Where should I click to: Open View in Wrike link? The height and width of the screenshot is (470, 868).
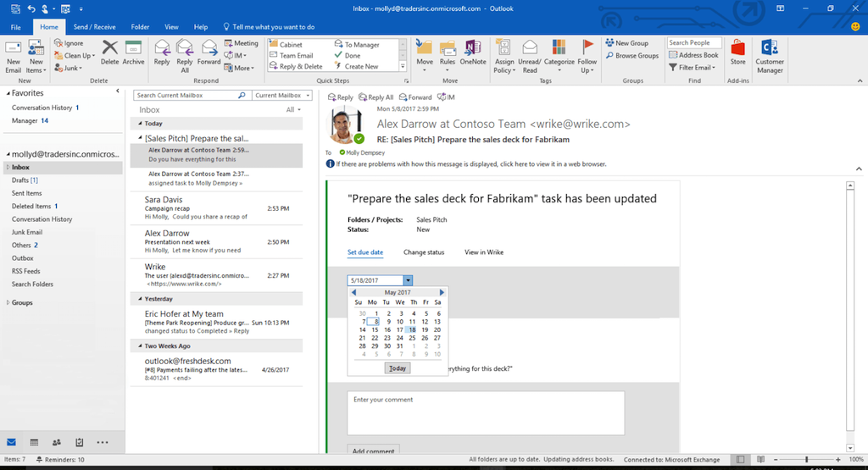[484, 252]
